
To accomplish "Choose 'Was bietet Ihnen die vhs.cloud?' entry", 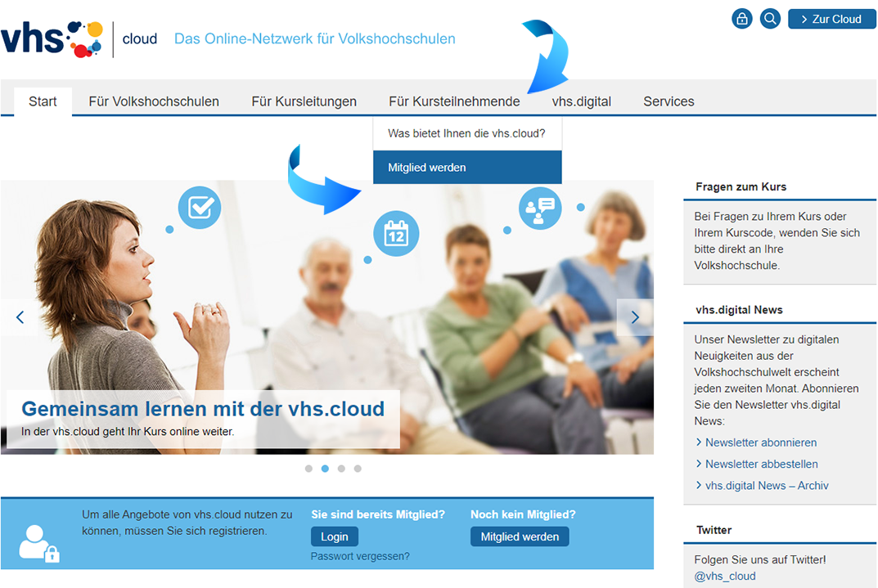I will click(467, 133).
